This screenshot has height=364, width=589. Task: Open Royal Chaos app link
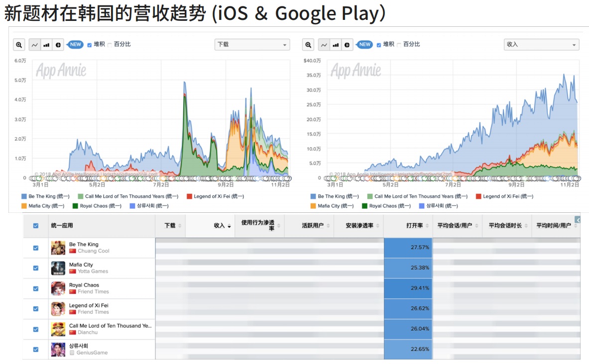(84, 285)
